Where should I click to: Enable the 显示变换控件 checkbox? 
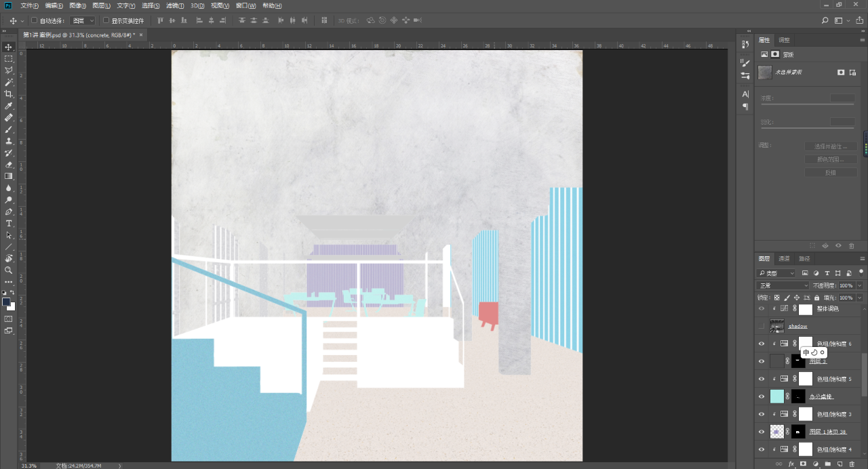106,20
